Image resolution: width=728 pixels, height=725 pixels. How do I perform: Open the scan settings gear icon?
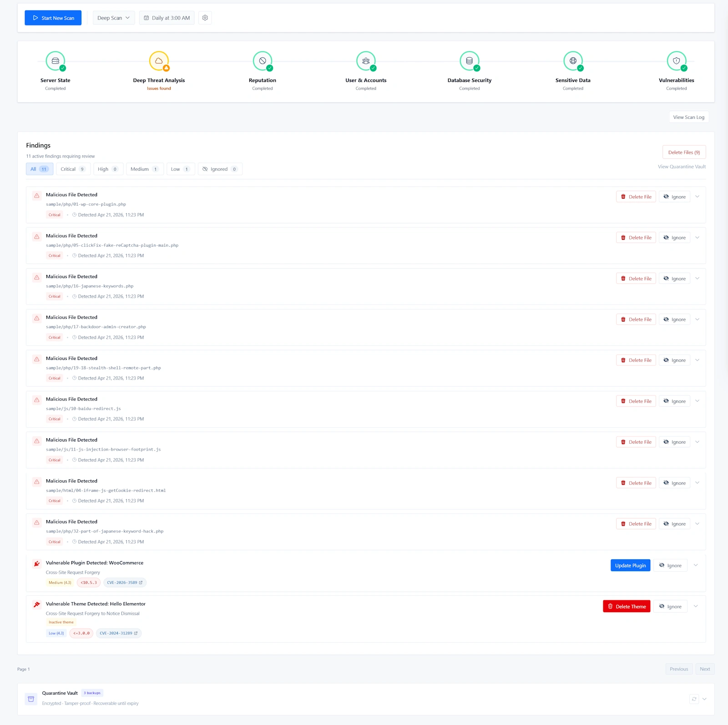(205, 18)
